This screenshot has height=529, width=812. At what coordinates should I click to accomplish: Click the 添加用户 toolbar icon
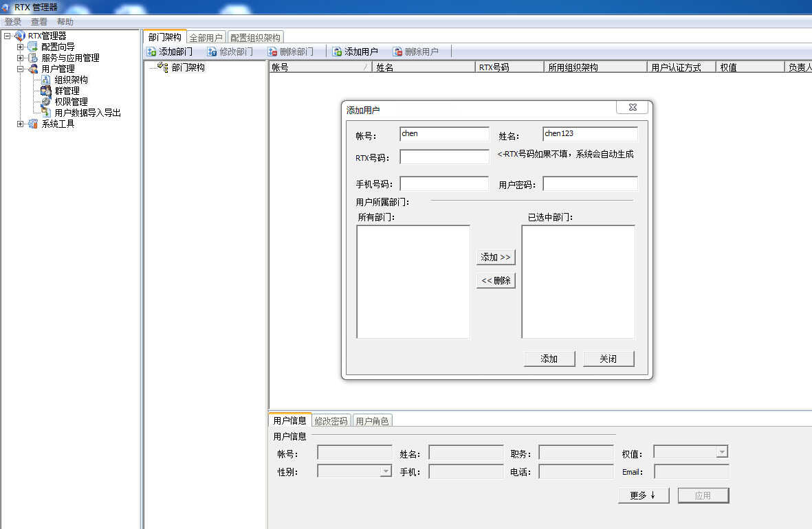(337, 52)
